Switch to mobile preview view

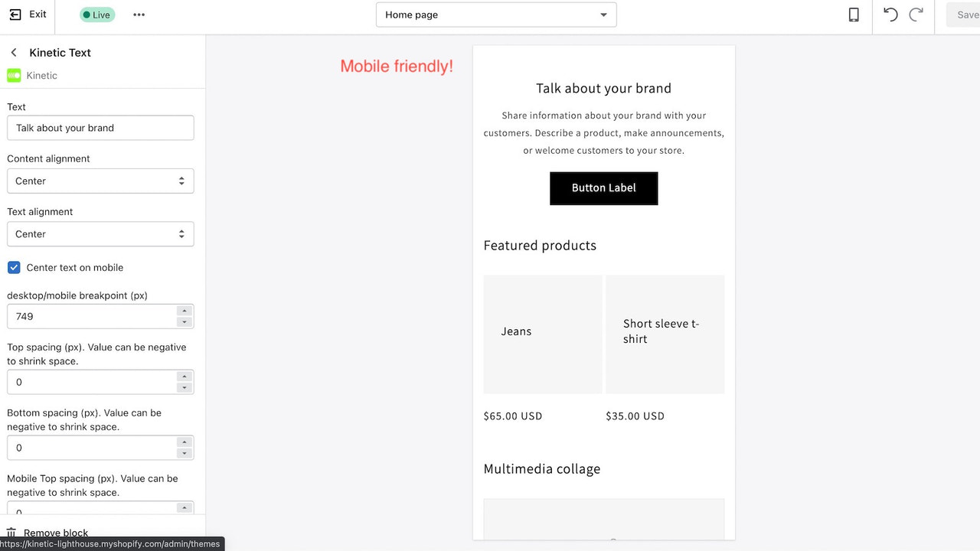coord(854,14)
